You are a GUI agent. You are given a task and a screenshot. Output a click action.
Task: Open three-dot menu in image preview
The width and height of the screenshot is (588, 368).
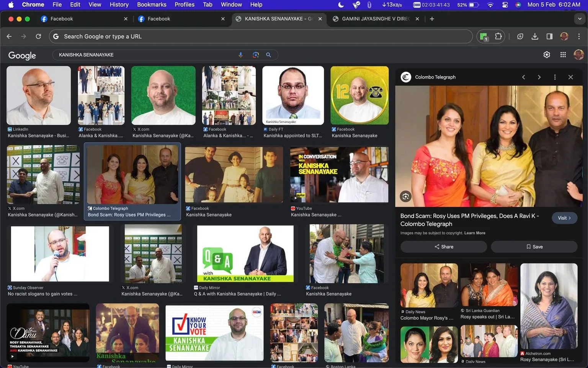[555, 77]
